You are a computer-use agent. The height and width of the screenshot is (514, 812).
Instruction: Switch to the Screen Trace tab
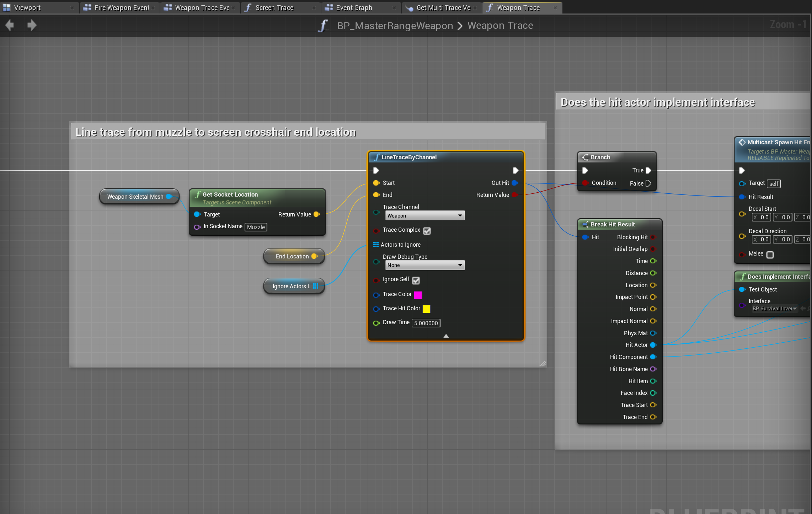[x=274, y=8]
